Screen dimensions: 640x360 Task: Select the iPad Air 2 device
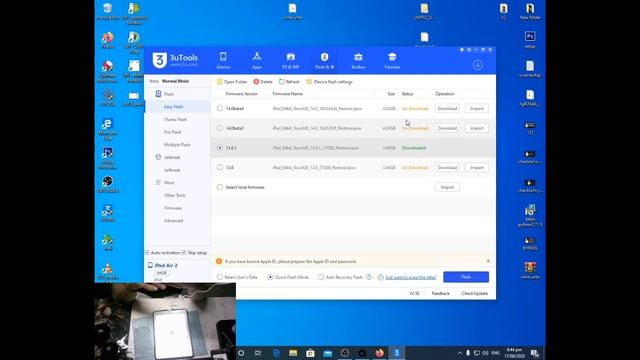pyautogui.click(x=165, y=265)
